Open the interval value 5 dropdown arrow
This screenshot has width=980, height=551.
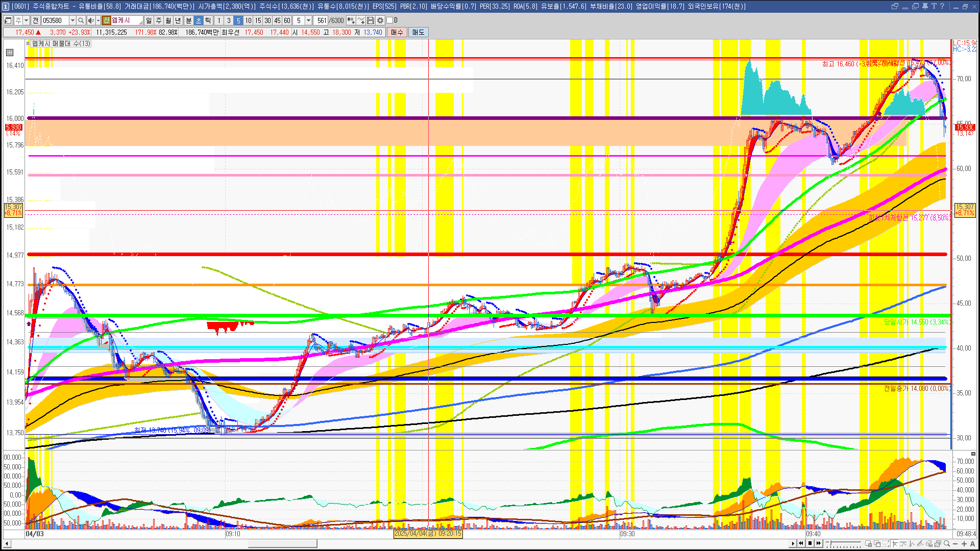point(308,20)
